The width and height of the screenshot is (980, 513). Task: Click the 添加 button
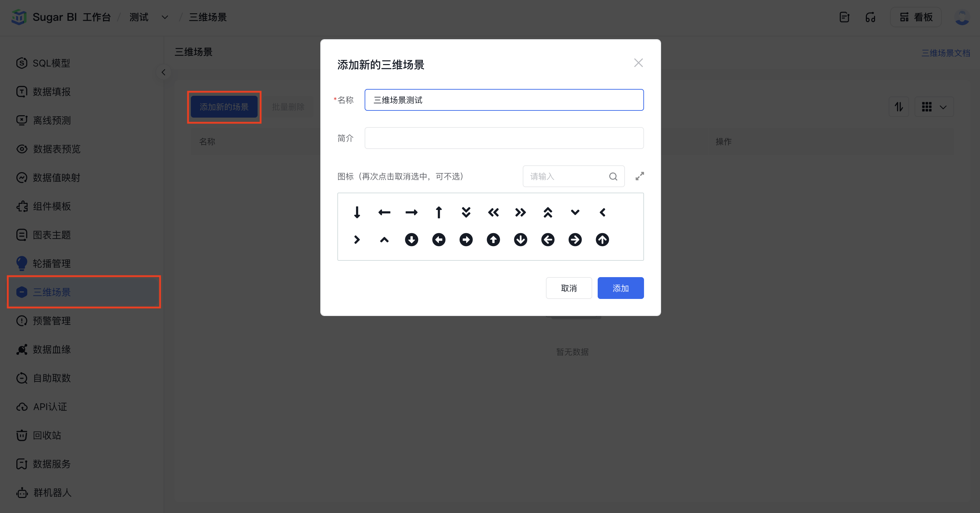(621, 288)
